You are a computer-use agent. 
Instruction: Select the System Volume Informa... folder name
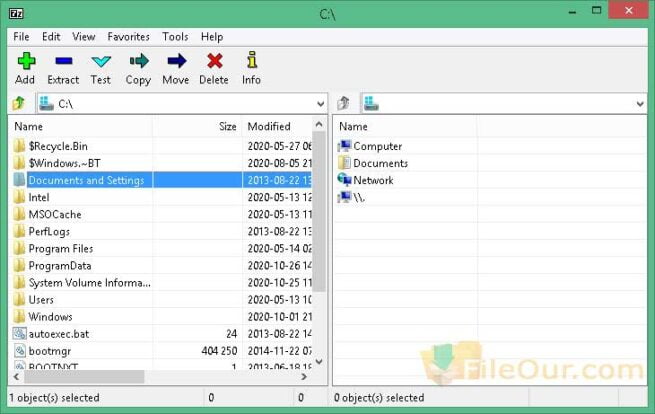89,283
